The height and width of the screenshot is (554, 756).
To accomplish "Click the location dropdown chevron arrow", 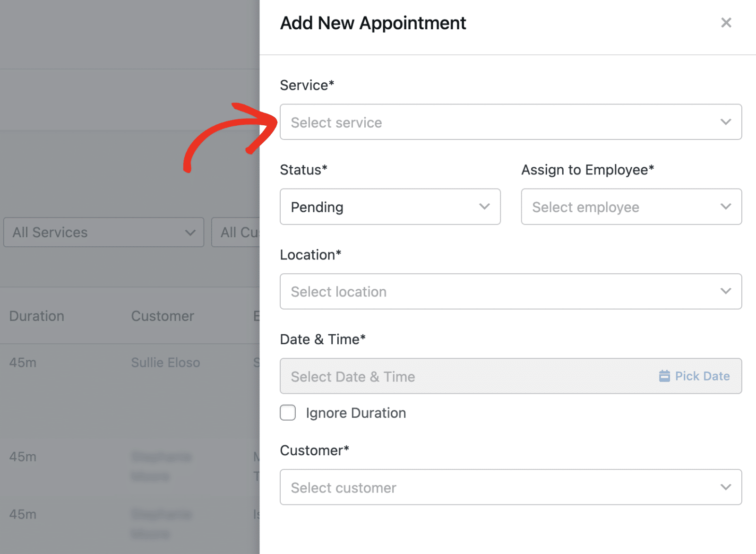I will pyautogui.click(x=726, y=291).
